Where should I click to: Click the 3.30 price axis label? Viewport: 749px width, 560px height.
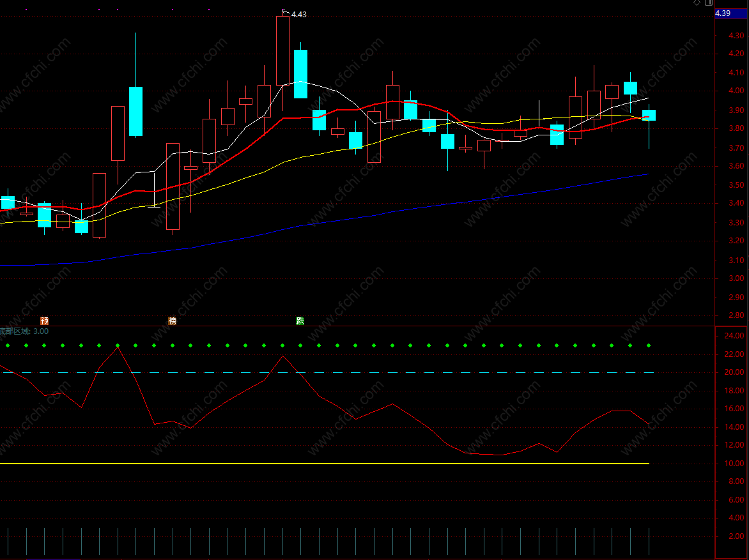point(736,222)
